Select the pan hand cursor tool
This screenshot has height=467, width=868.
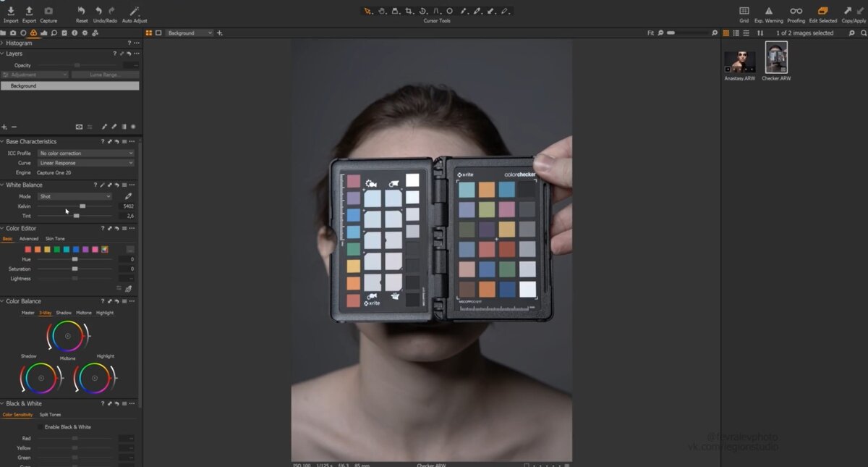point(382,11)
